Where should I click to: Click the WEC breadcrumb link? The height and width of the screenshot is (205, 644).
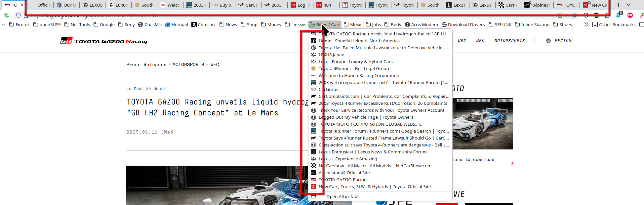[215, 64]
